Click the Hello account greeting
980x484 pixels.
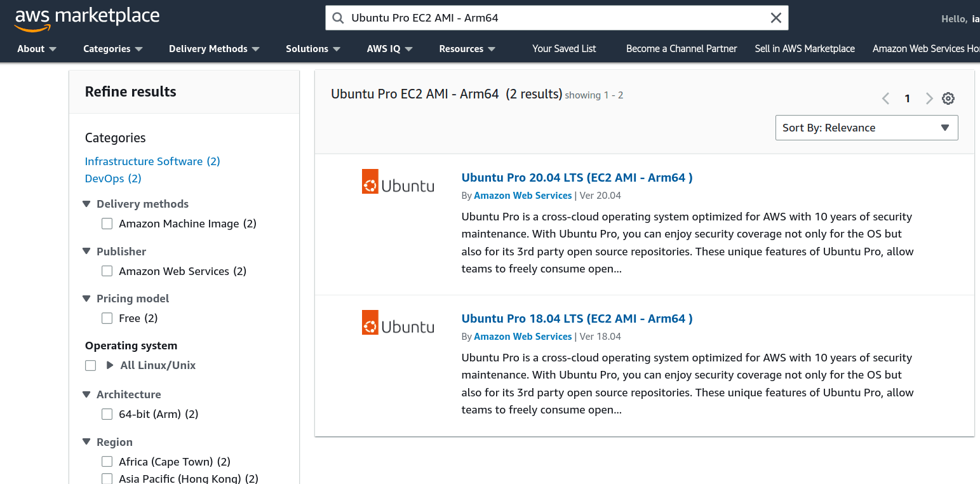pos(960,19)
